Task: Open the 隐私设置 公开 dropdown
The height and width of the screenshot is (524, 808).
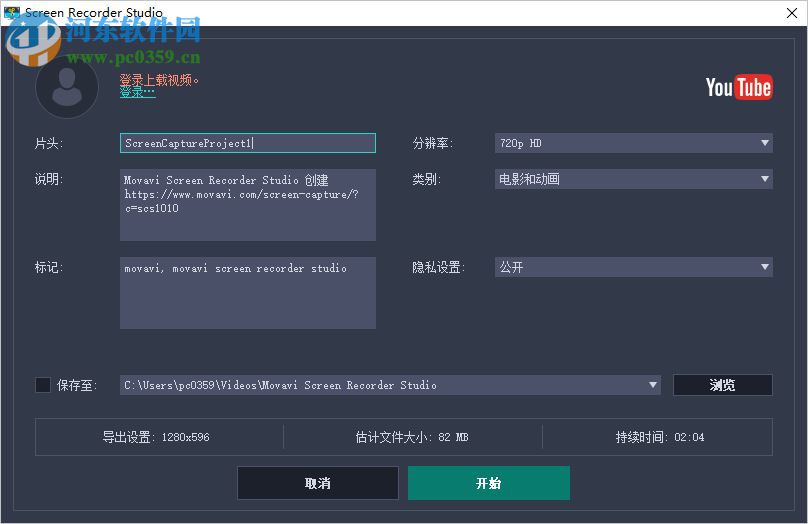Action: 633,267
